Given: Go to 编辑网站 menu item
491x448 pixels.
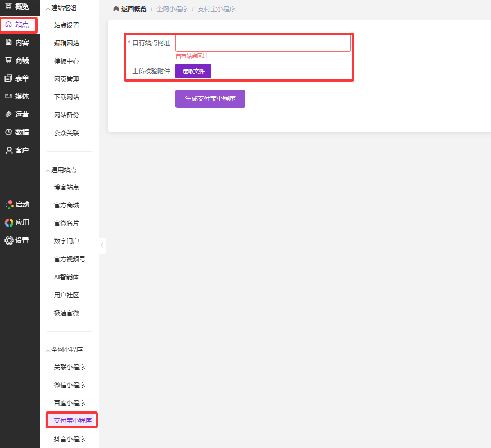Looking at the screenshot, I should tap(66, 43).
